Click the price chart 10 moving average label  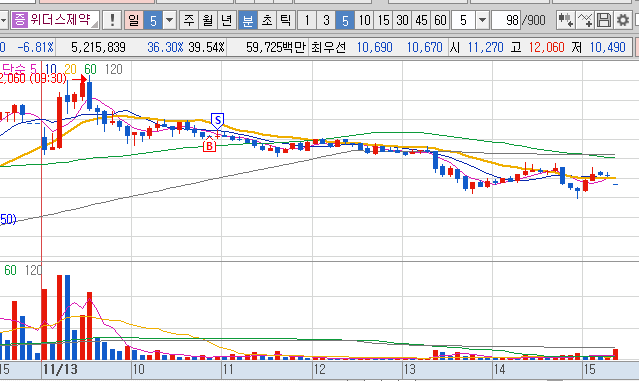tap(51, 69)
